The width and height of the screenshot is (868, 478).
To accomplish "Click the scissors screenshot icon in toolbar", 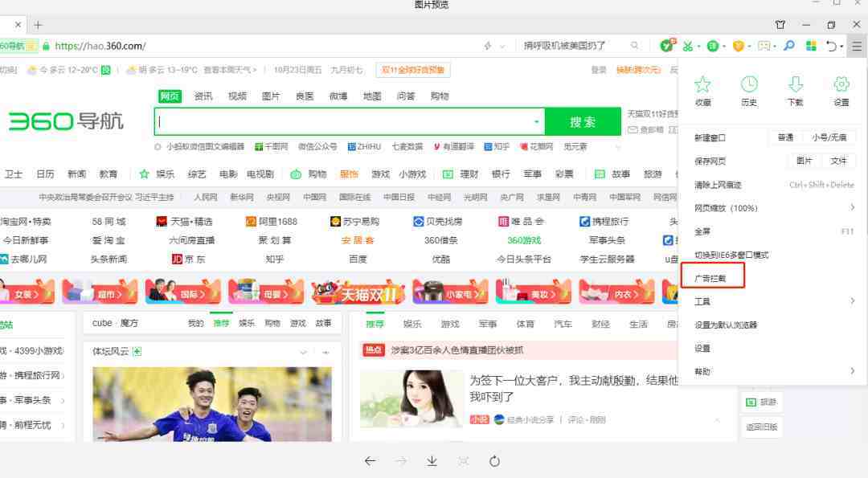I will tap(687, 46).
